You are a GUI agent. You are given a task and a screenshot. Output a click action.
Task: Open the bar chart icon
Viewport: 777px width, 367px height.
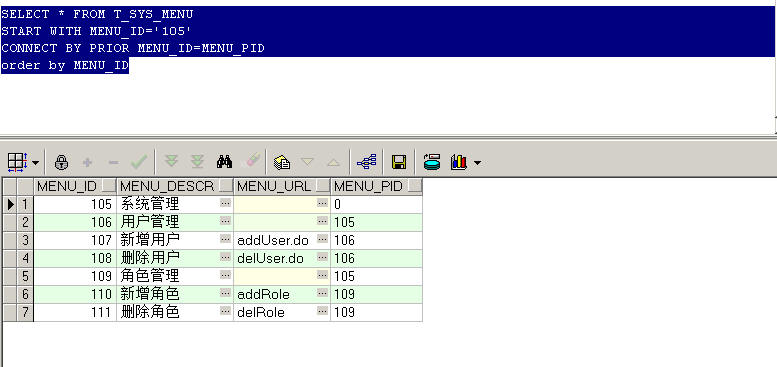pyautogui.click(x=459, y=162)
